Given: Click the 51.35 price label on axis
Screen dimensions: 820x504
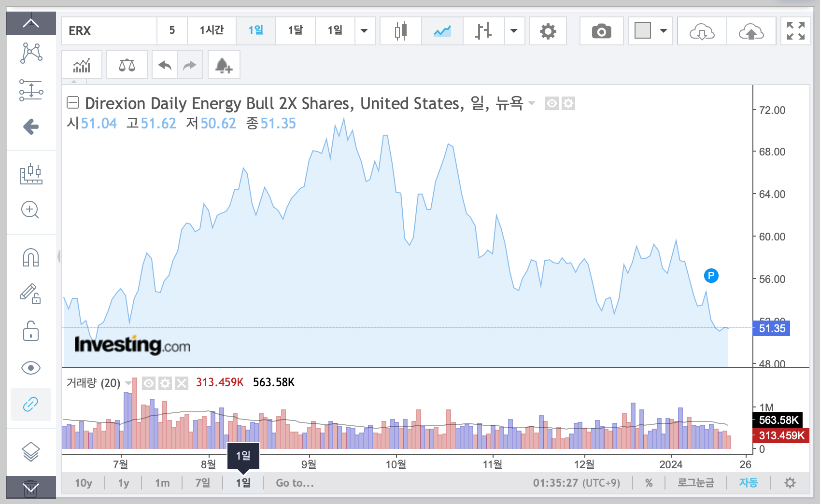Looking at the screenshot, I should pos(772,328).
